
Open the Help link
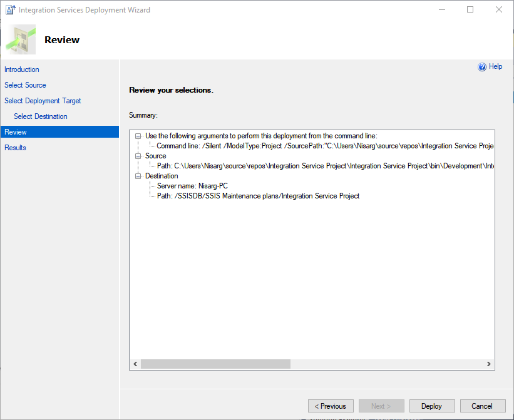(x=495, y=66)
